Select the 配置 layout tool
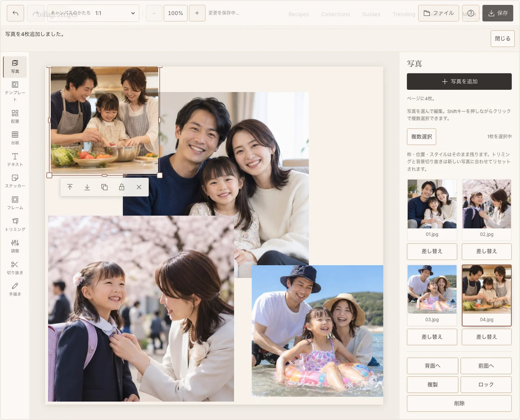 pos(15,116)
